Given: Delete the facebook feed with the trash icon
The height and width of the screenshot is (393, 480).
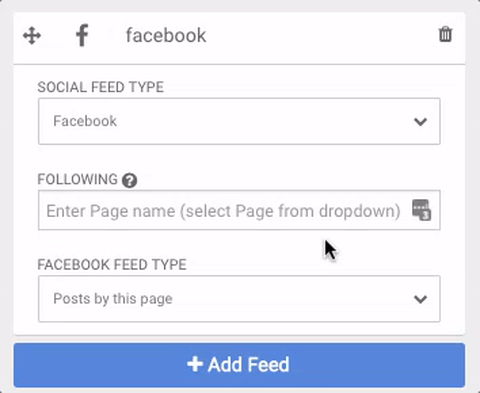Looking at the screenshot, I should [x=445, y=34].
